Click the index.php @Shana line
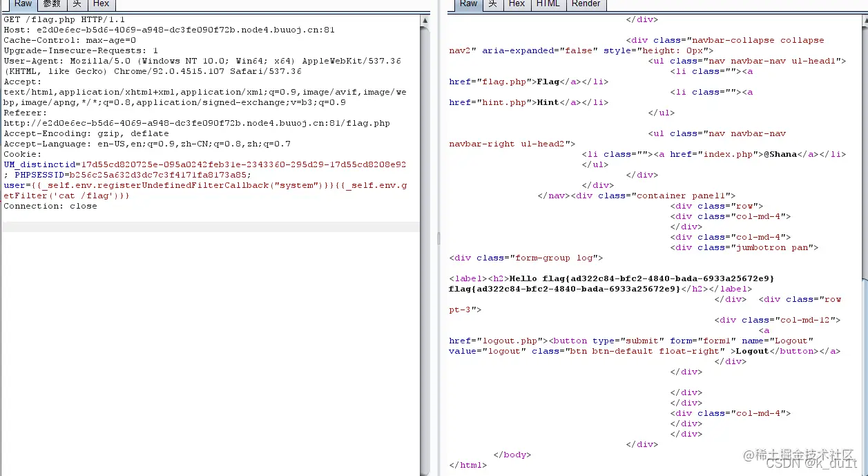 coord(714,155)
